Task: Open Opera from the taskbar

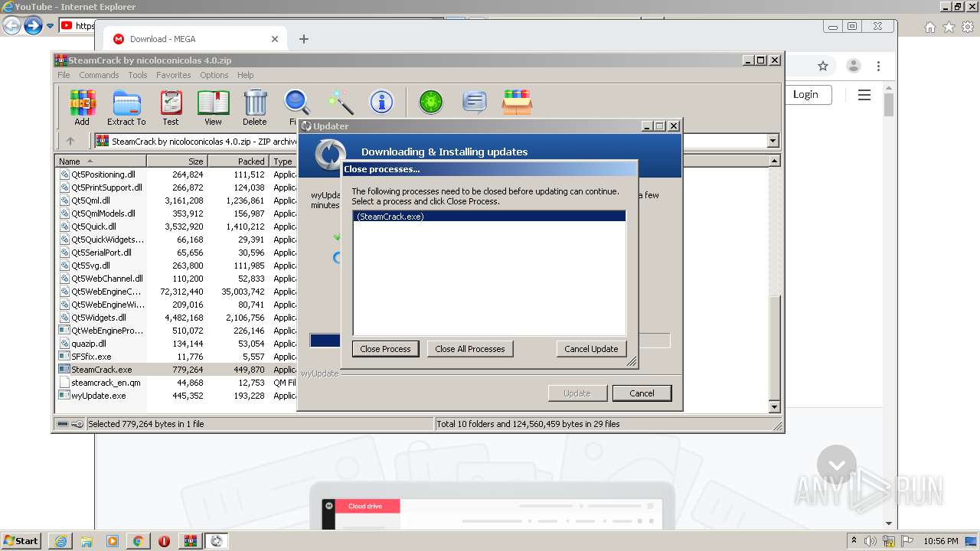Action: click(x=164, y=541)
